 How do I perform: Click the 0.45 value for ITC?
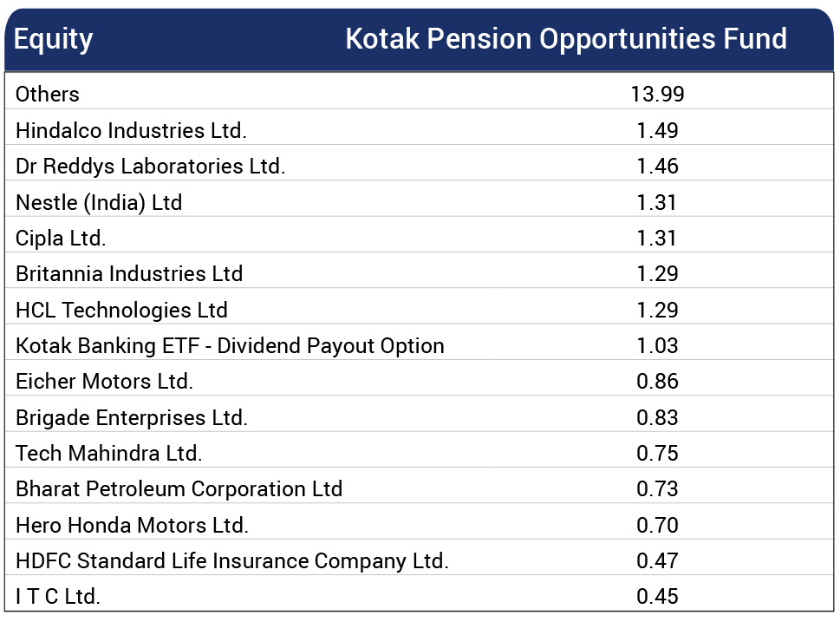point(657,596)
